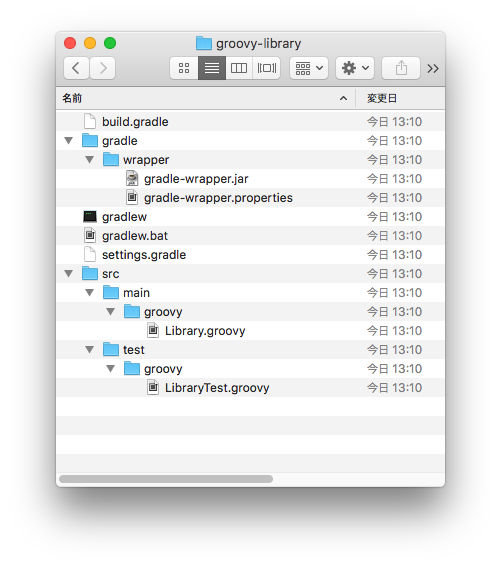501x567 pixels.
Task: Select the gradlew.bat file icon
Action: [x=90, y=235]
